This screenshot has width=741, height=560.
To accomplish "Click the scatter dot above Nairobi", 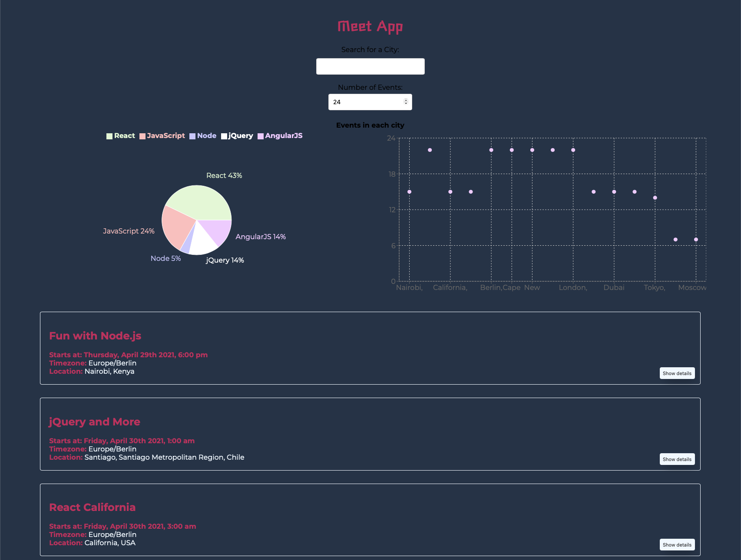I will pos(409,192).
